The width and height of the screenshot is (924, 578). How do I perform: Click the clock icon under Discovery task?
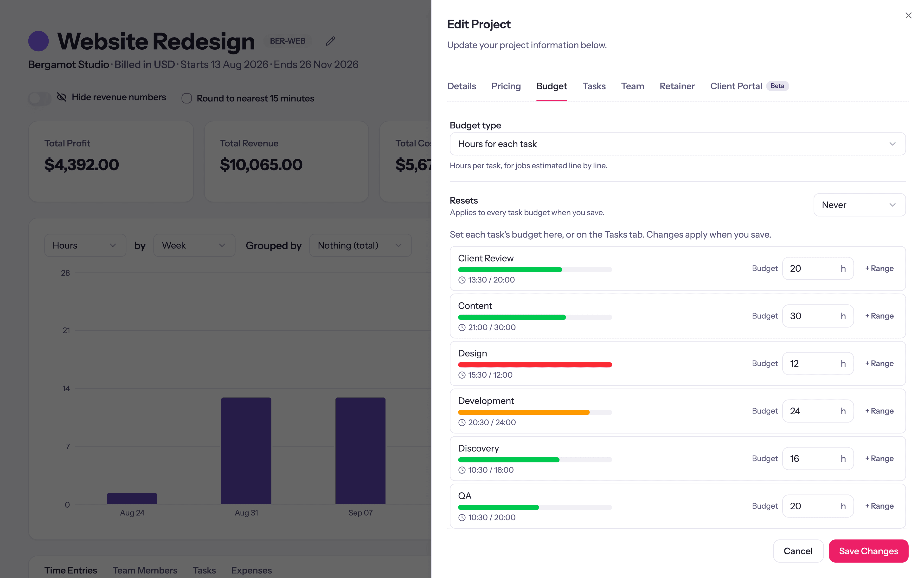[462, 470]
